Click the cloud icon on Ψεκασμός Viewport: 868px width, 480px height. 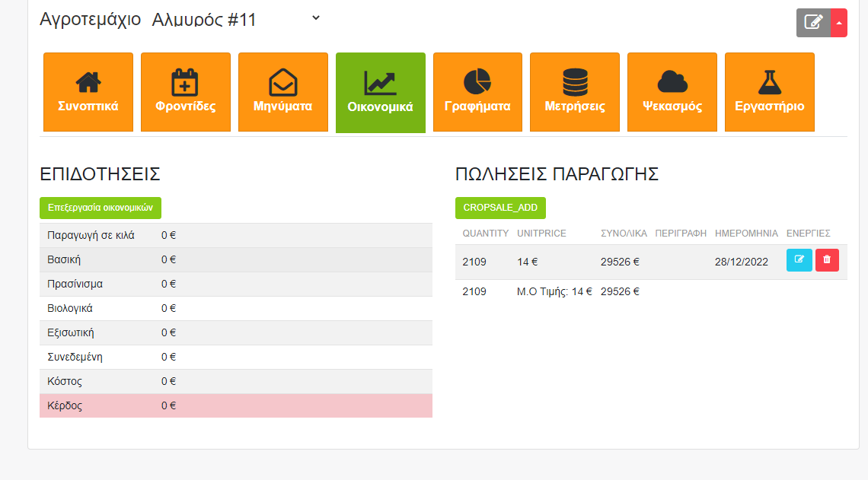[x=672, y=81]
